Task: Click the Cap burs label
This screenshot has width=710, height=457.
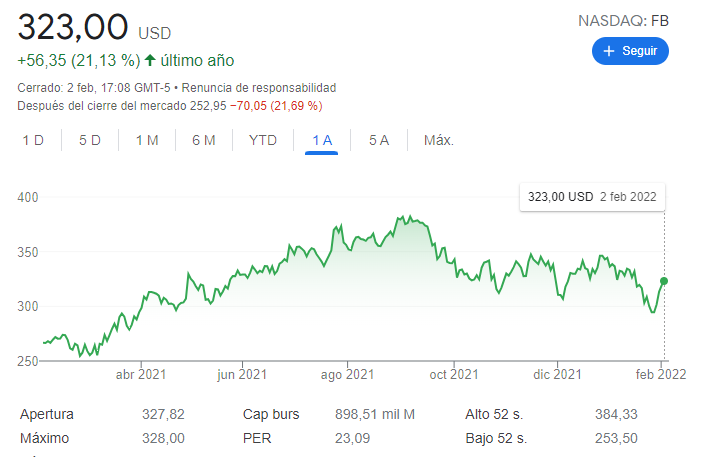Action: coord(271,414)
